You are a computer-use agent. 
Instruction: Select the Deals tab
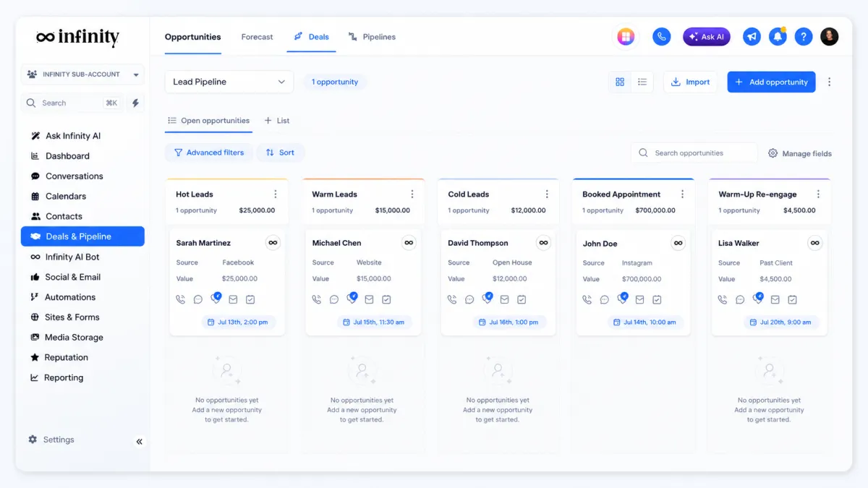(312, 37)
